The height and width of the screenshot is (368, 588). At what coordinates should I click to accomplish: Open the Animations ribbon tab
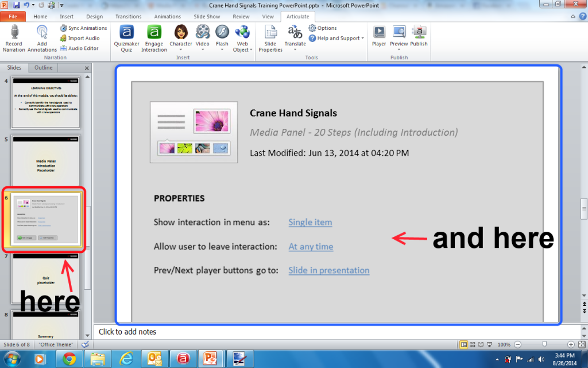coord(167,17)
